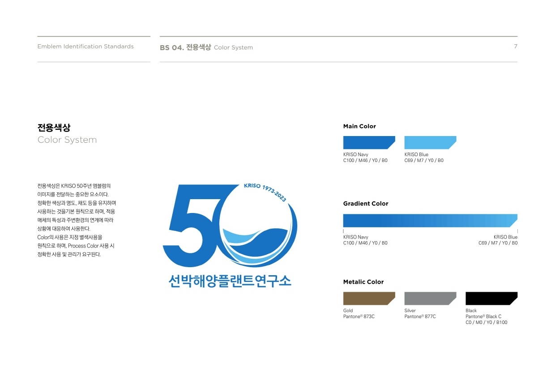Click the 'Silver' label
This screenshot has width=555, height=392.
(x=410, y=311)
